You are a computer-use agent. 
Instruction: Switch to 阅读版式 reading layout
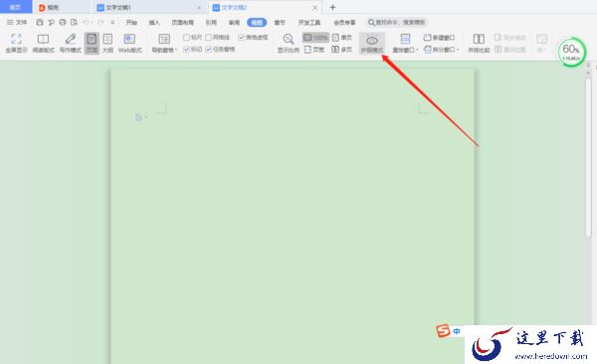(43, 43)
